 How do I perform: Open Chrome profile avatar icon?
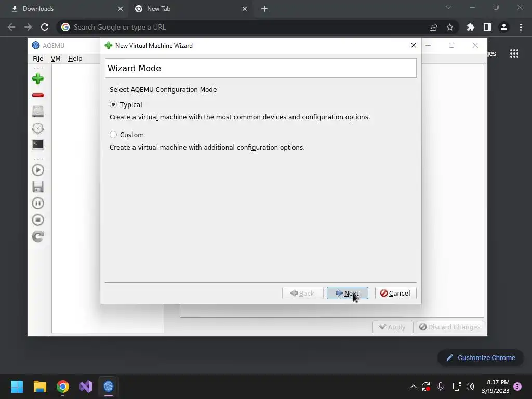coord(504,27)
